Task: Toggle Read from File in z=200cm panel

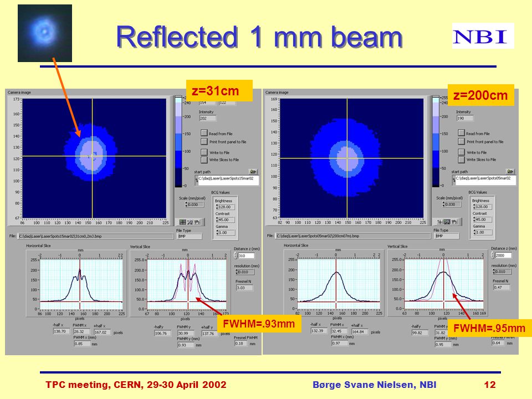Action: [461, 133]
